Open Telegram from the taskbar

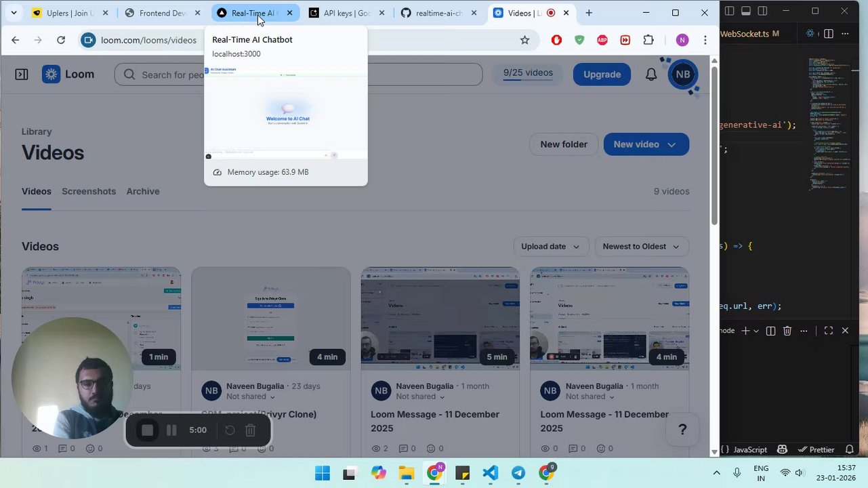518,473
